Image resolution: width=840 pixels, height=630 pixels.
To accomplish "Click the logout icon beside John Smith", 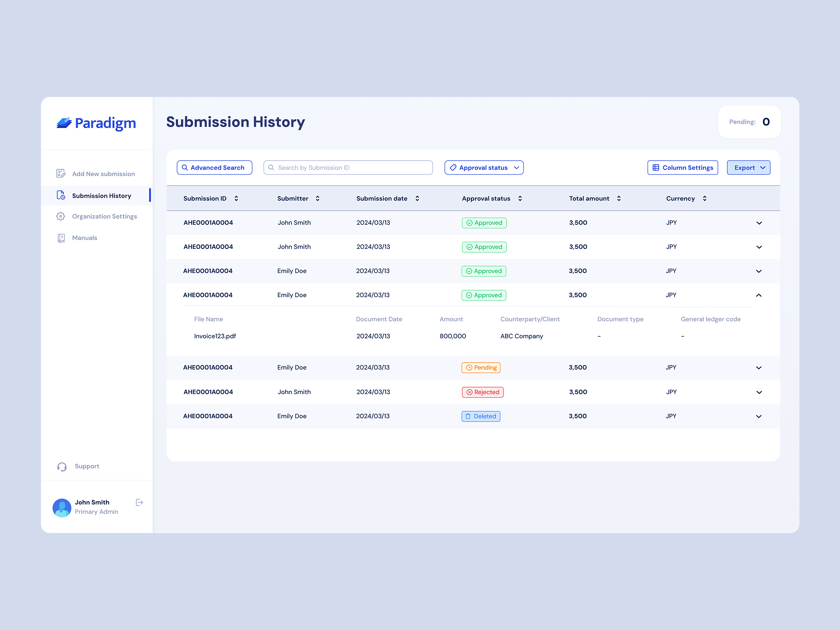I will point(139,502).
